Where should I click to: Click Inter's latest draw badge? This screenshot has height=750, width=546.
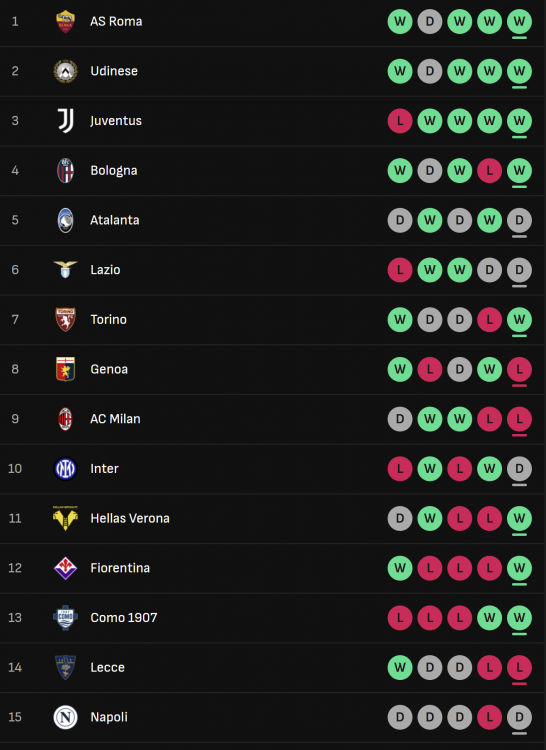tap(519, 469)
